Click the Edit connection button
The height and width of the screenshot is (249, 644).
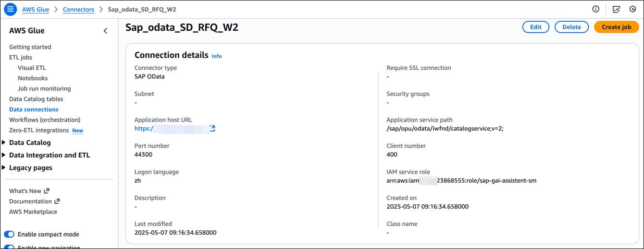535,27
